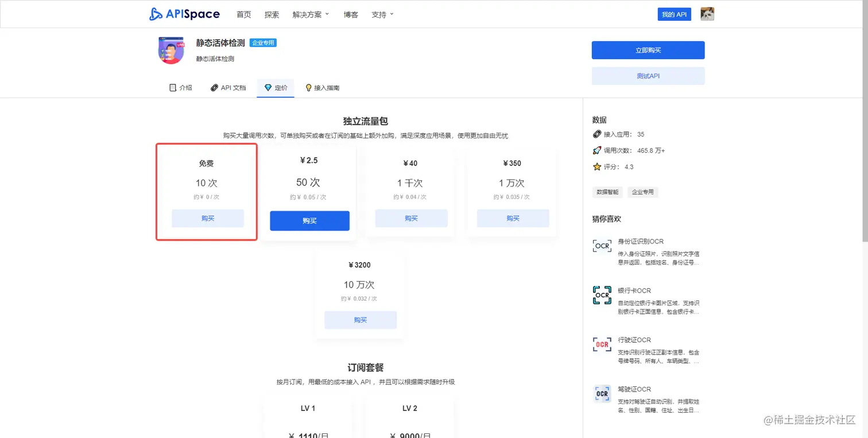Image resolution: width=868 pixels, height=438 pixels.
Task: Click the 接入应用 link icon
Action: pyautogui.click(x=597, y=134)
